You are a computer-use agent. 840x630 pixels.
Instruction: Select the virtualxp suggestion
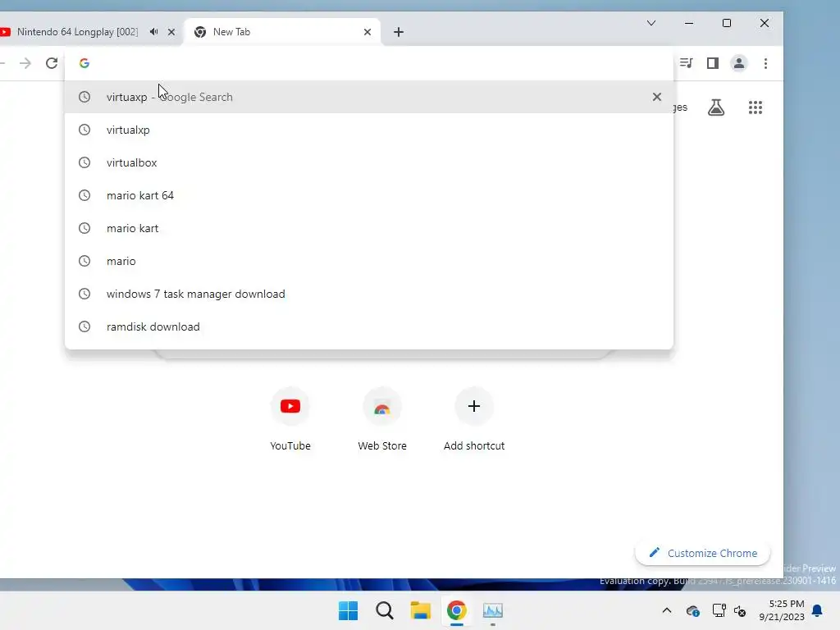point(368,130)
